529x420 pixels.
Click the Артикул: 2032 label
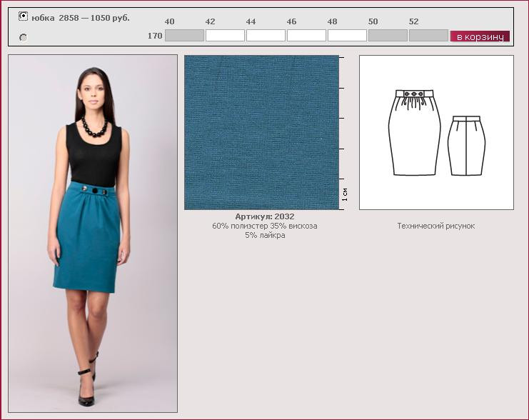[x=264, y=216]
